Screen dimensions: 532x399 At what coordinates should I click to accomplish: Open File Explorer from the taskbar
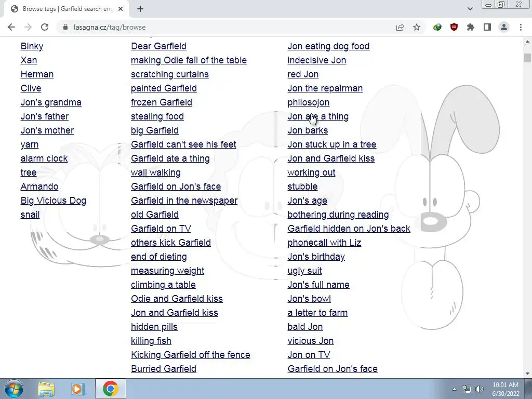coord(46,389)
